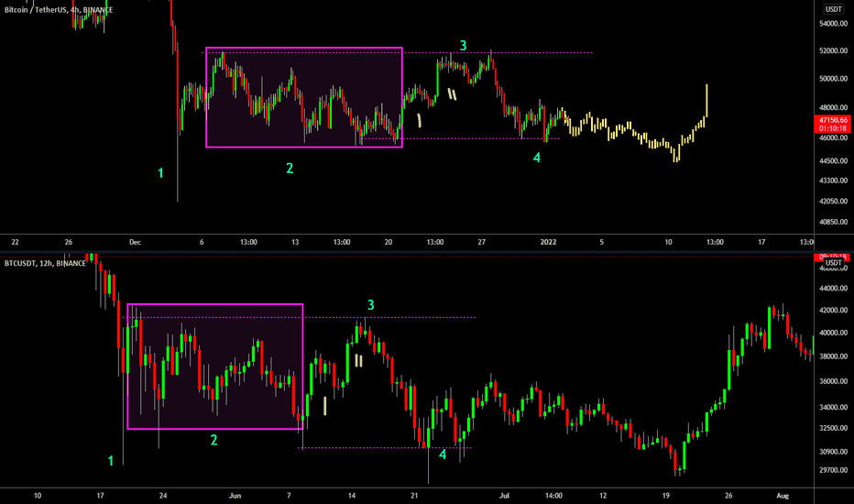854x504 pixels.
Task: Click the Jul label on the bottom time axis
Action: pos(504,496)
